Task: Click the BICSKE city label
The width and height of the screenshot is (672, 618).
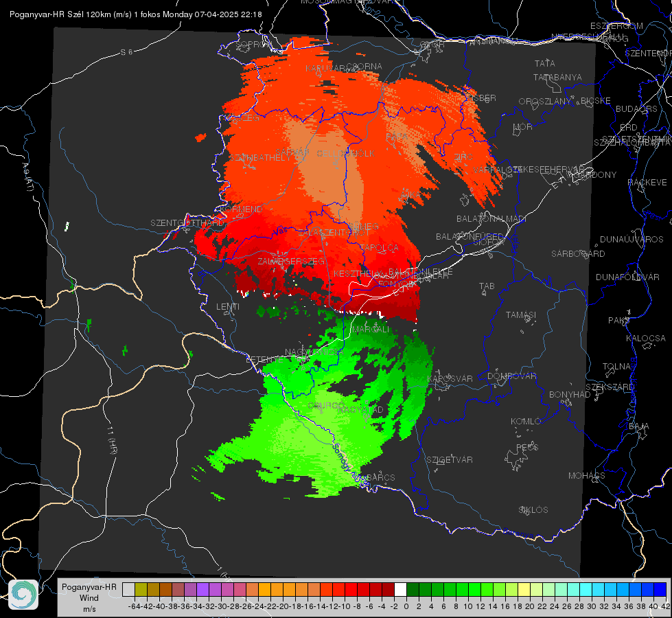Action: click(596, 101)
